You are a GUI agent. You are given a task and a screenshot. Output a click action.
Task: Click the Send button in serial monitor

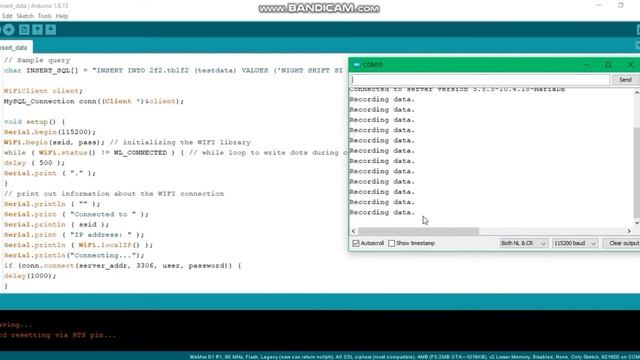(625, 80)
